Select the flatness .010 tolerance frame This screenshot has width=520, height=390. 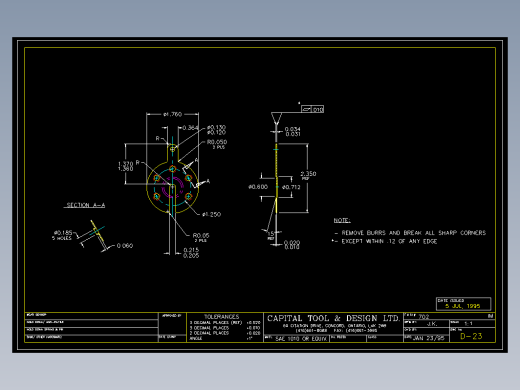click(312, 109)
